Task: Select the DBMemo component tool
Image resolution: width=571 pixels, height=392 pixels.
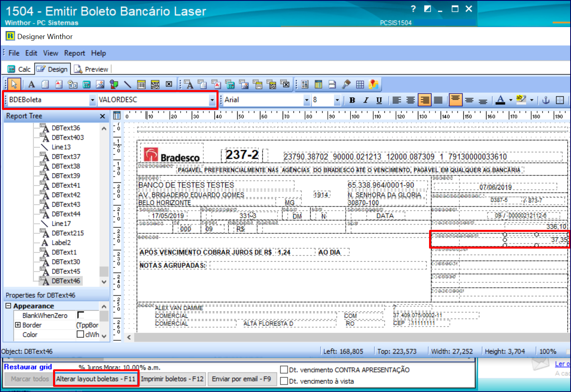Action: [x=203, y=84]
